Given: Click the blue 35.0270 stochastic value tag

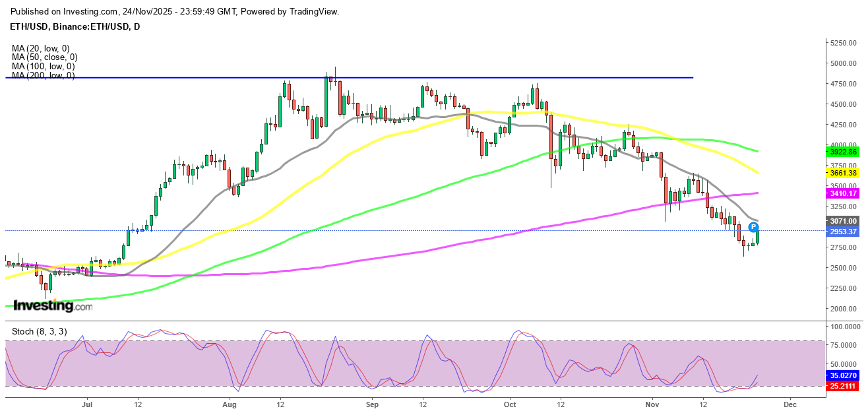Looking at the screenshot, I should [x=843, y=376].
